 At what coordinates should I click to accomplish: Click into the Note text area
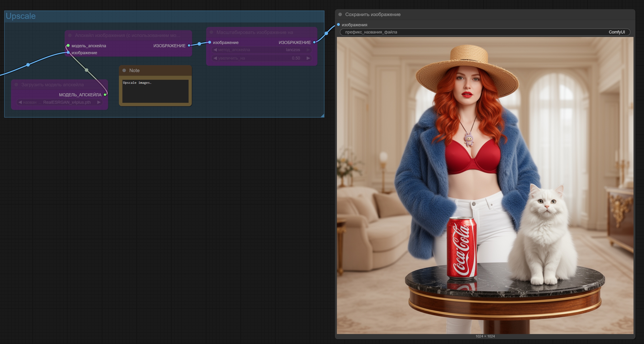[x=155, y=91]
